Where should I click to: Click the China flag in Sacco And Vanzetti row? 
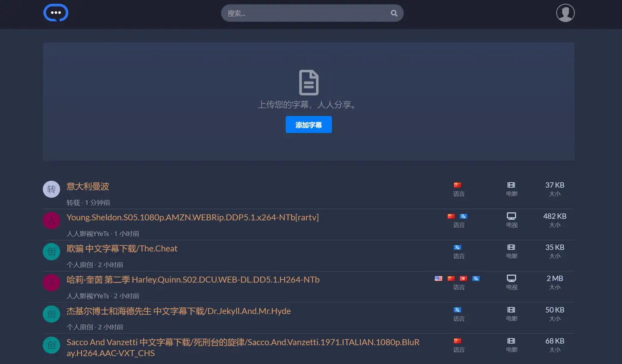pyautogui.click(x=457, y=341)
